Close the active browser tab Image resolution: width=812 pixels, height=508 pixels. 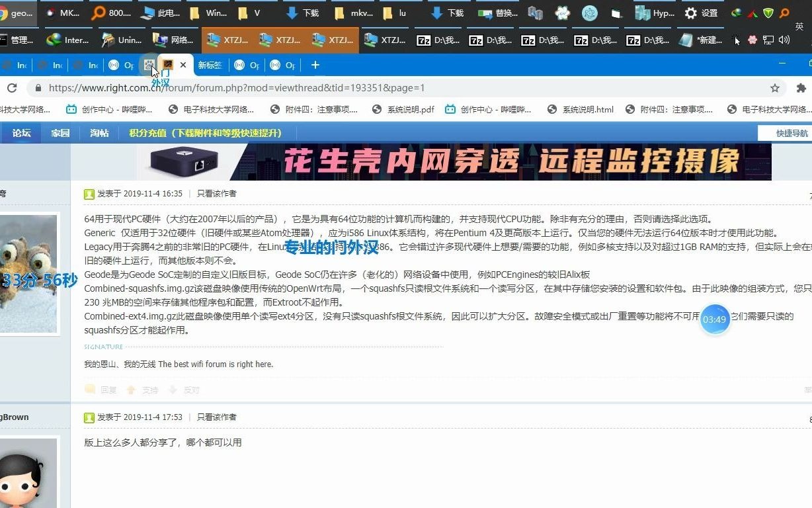click(x=183, y=65)
